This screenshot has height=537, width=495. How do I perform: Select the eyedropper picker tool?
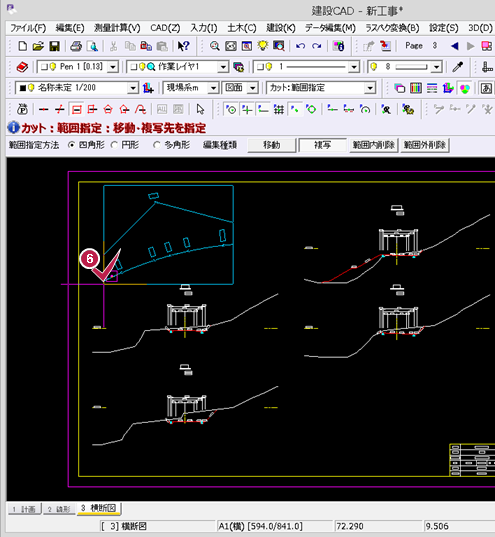click(x=458, y=67)
